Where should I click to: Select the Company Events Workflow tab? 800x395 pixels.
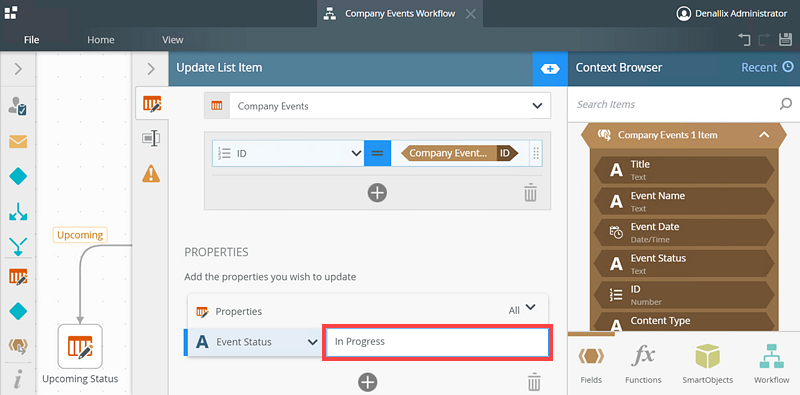click(399, 14)
